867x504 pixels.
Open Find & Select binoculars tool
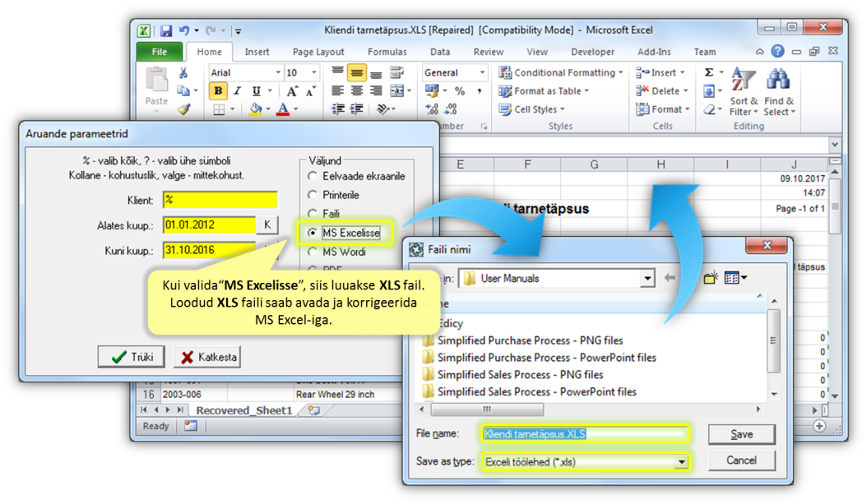point(779,92)
